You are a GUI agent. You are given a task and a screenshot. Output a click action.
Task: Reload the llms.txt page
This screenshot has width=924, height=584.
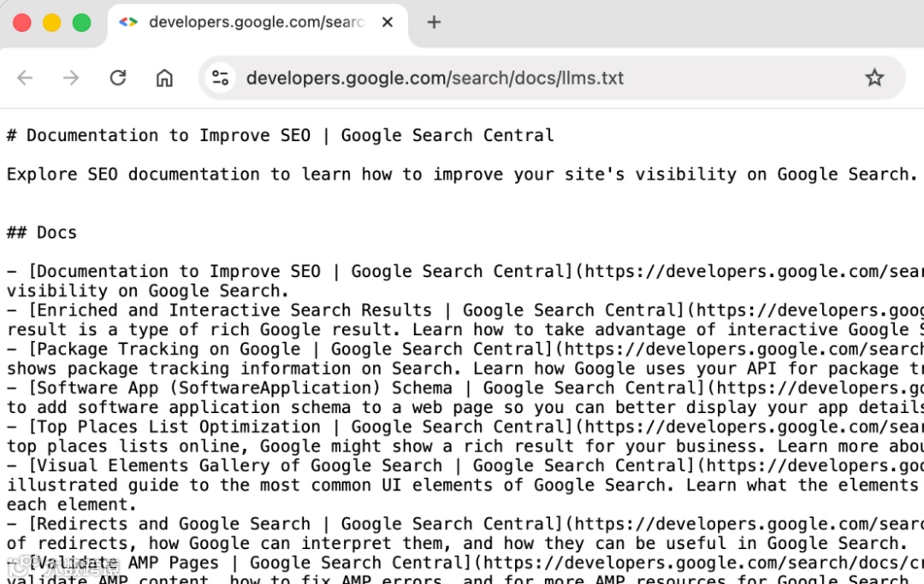[118, 78]
